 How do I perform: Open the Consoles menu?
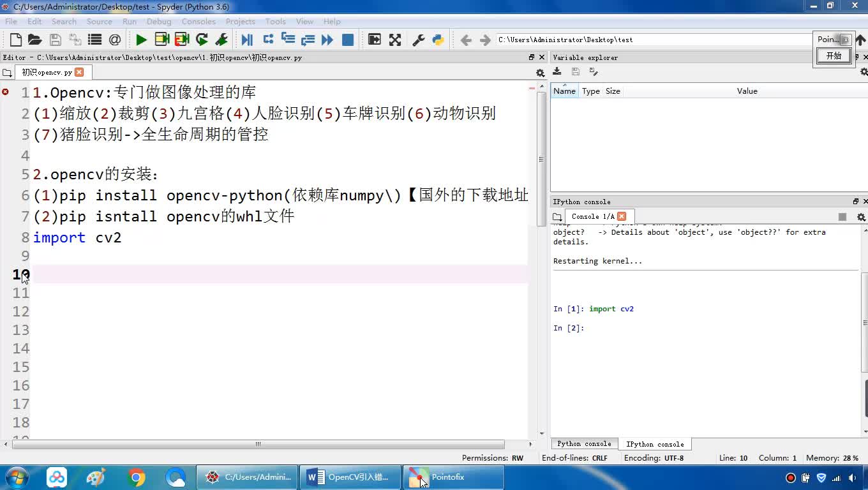[x=198, y=21]
